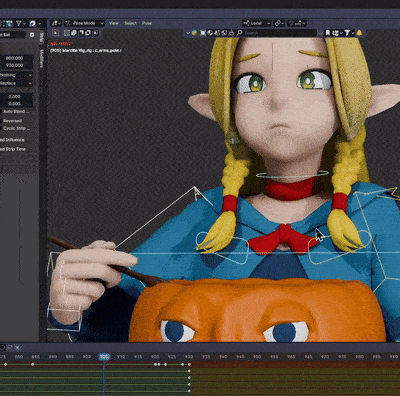Click the select box tool icon
400x396 pixels.
point(56,33)
